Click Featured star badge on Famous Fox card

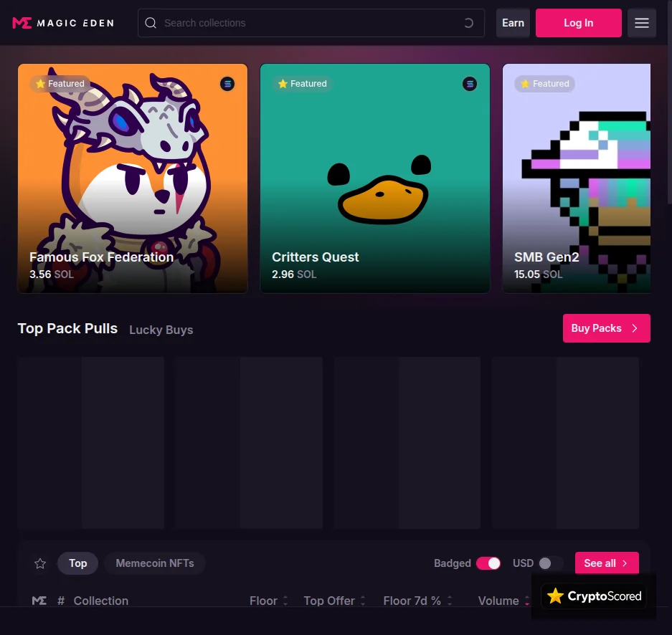click(x=60, y=84)
